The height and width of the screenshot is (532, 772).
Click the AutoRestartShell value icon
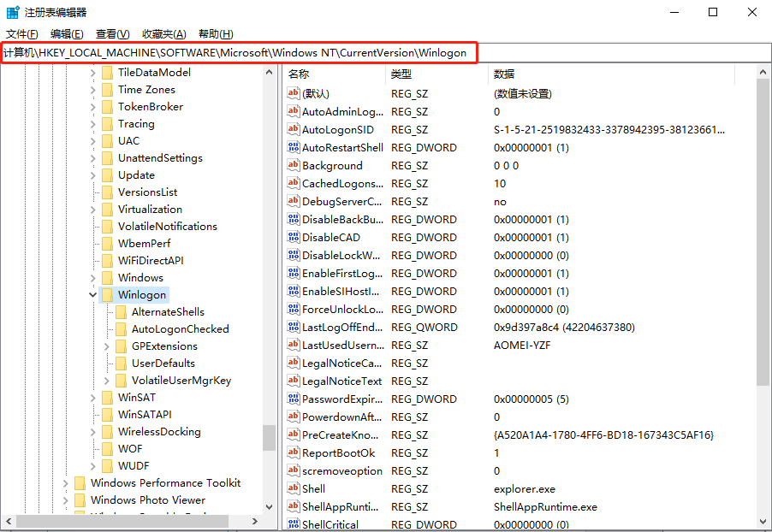pos(294,148)
